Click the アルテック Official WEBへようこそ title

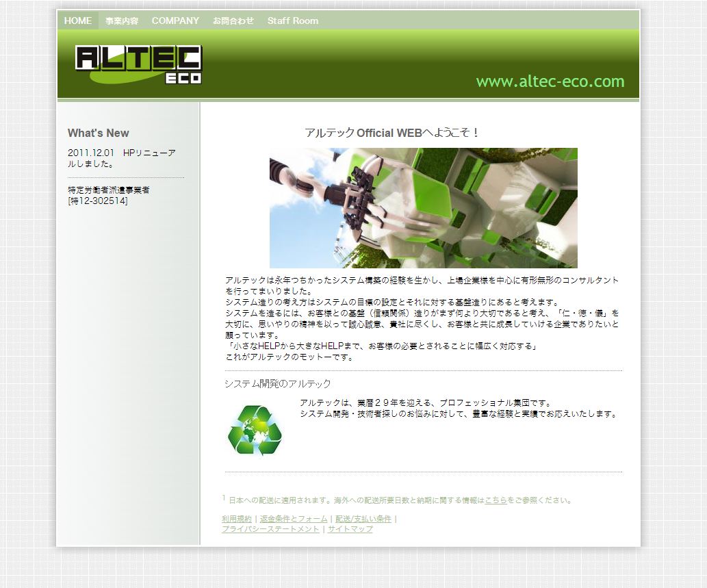(x=392, y=133)
